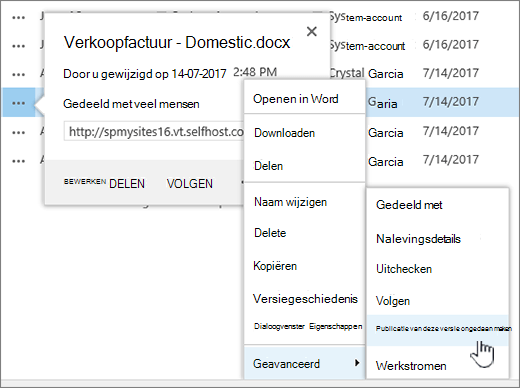Click the 6/16/2017 date in first row
The image size is (520, 388).
click(451, 16)
